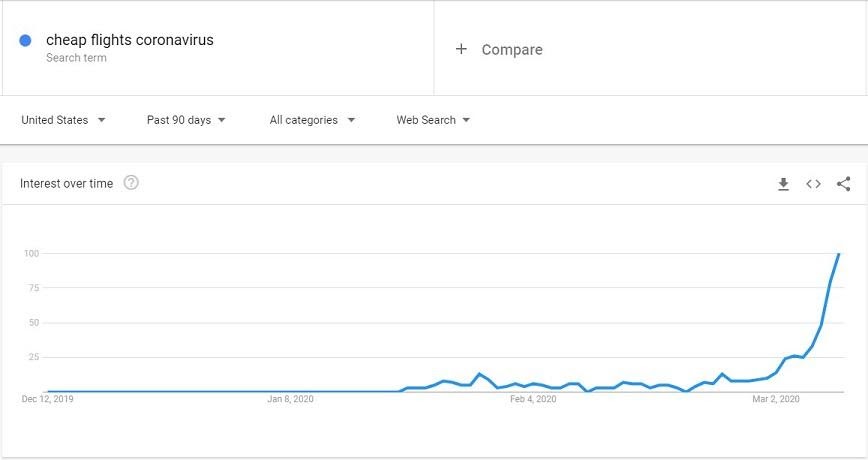Click the plus icon beside Compare
Viewport: 868px width, 460px height.
click(x=461, y=49)
